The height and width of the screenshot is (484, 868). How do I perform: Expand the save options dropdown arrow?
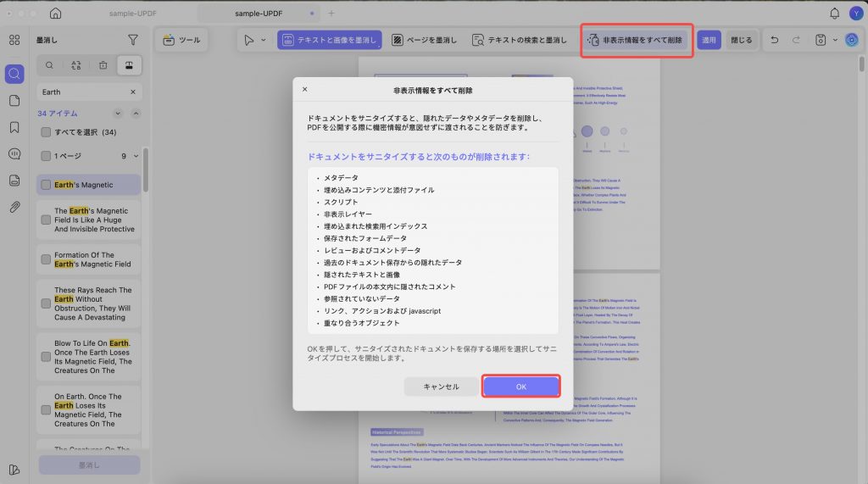click(835, 40)
